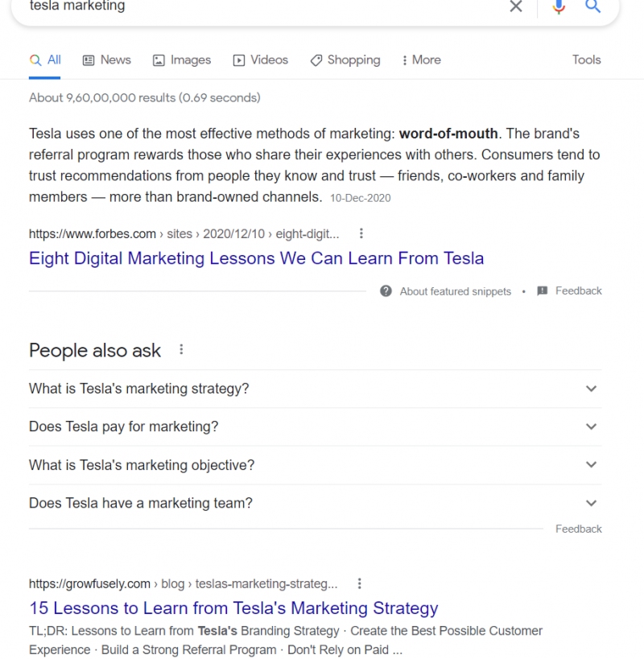Click About featured snippets
Screen dimensions: 644x659
click(455, 291)
